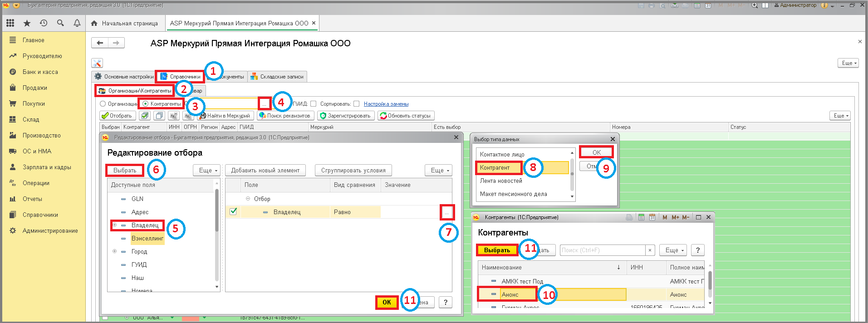Switch to Основные настройки tab
Screen dimensions: 868x323
[123, 77]
